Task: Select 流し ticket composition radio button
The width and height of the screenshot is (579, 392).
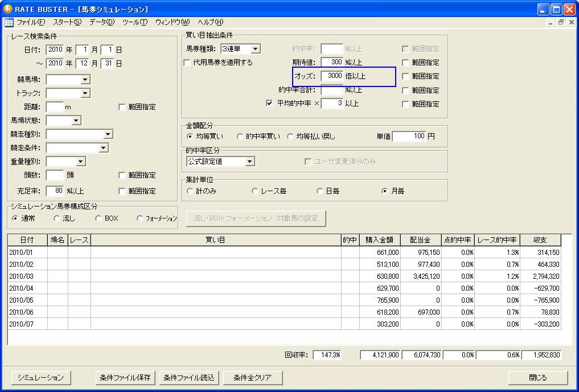Action: (56, 218)
